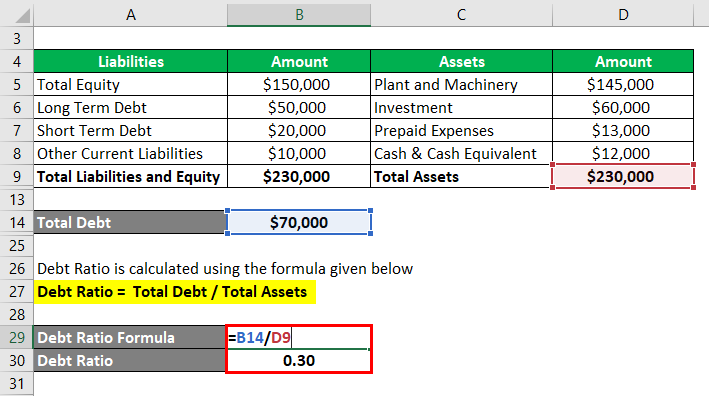Select the $50,000 amount cell
The height and width of the screenshot is (396, 709).
pos(299,108)
